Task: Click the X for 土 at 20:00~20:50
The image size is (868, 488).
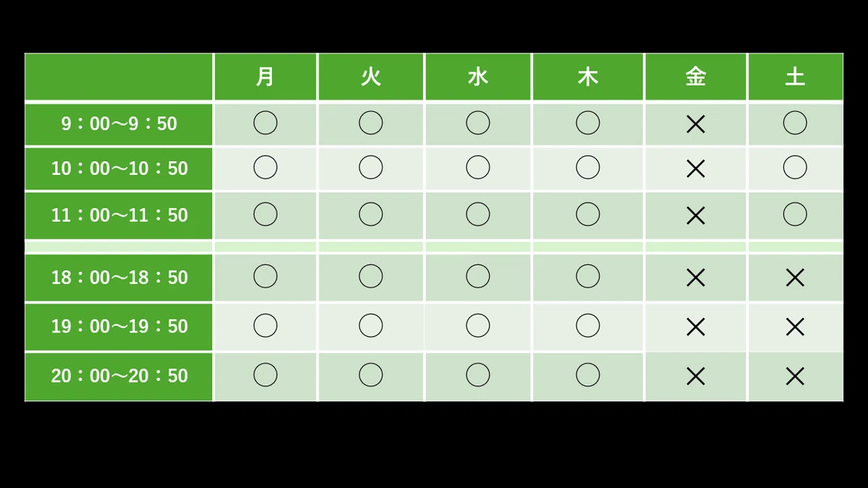Action: click(795, 377)
